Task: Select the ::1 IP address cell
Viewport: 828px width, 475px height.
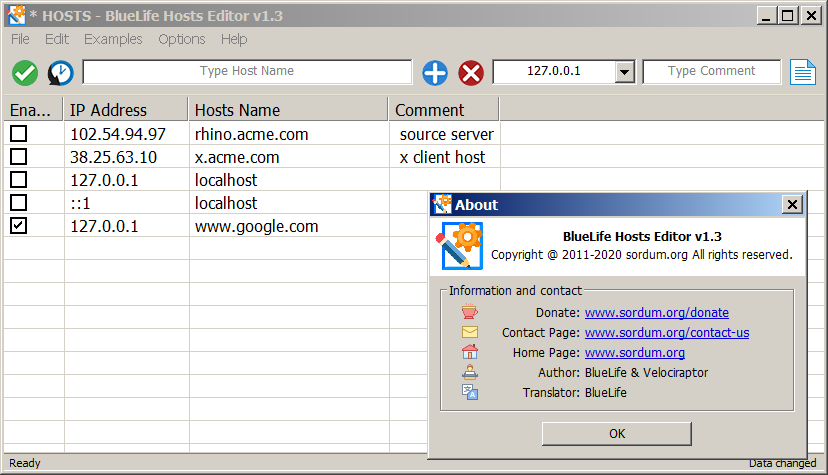Action: click(80, 203)
